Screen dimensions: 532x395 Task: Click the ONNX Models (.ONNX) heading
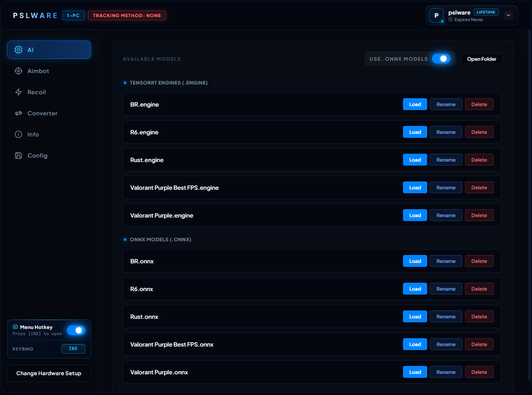[x=160, y=240]
